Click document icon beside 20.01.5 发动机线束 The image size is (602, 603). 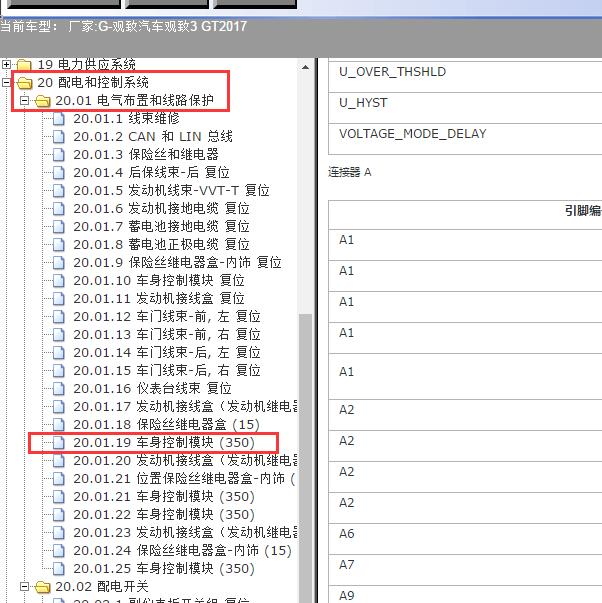pyautogui.click(x=58, y=190)
